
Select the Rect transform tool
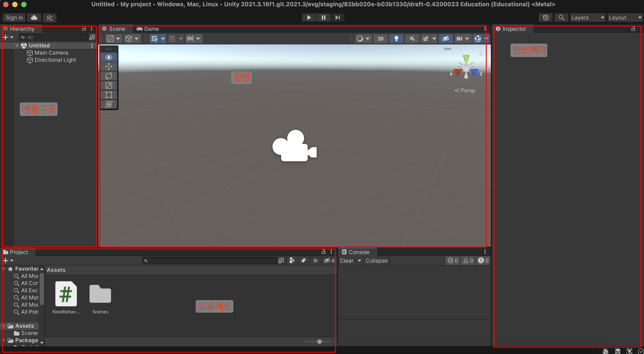click(x=109, y=95)
